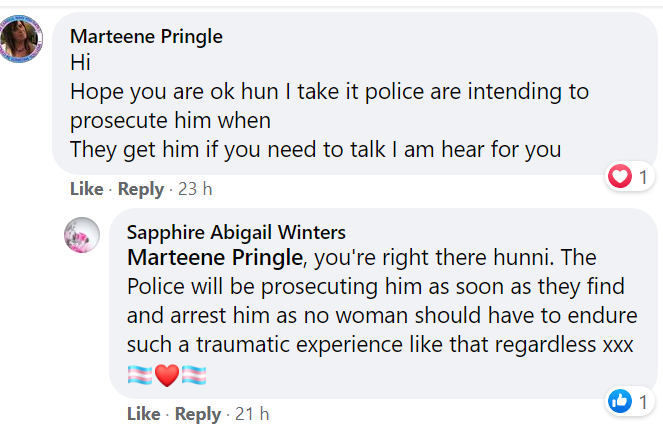The height and width of the screenshot is (429, 663).
Task: Click the heart reaction icon on first comment
Action: click(x=620, y=176)
